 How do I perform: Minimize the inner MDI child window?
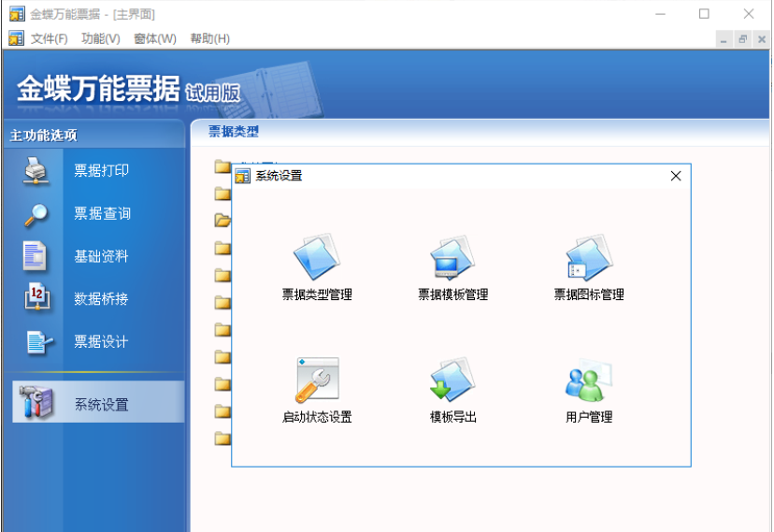click(724, 39)
